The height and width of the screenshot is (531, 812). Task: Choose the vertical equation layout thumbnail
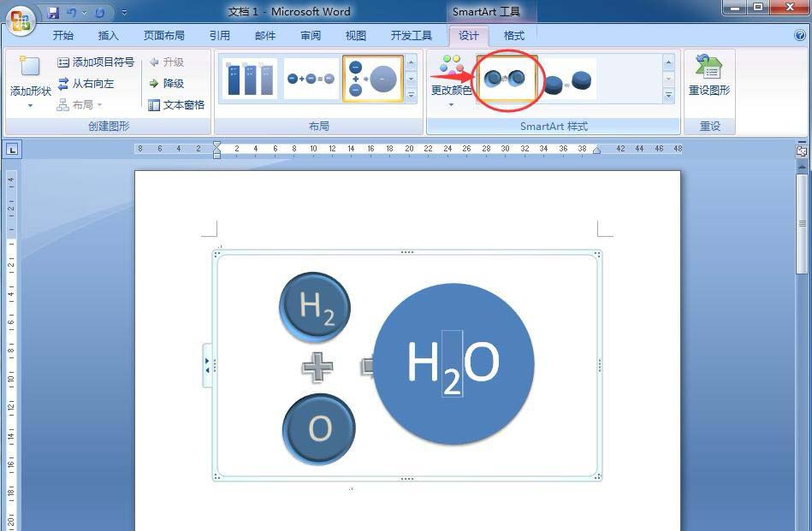coord(373,79)
